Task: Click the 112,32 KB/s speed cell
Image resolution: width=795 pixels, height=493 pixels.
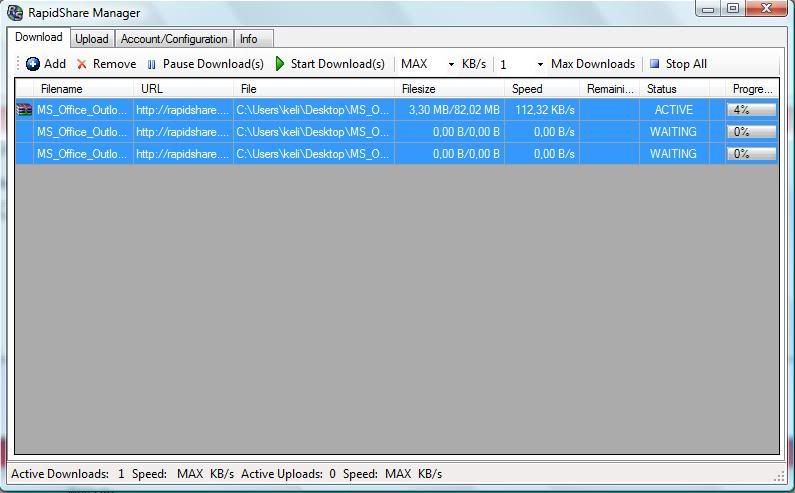Action: (x=541, y=110)
